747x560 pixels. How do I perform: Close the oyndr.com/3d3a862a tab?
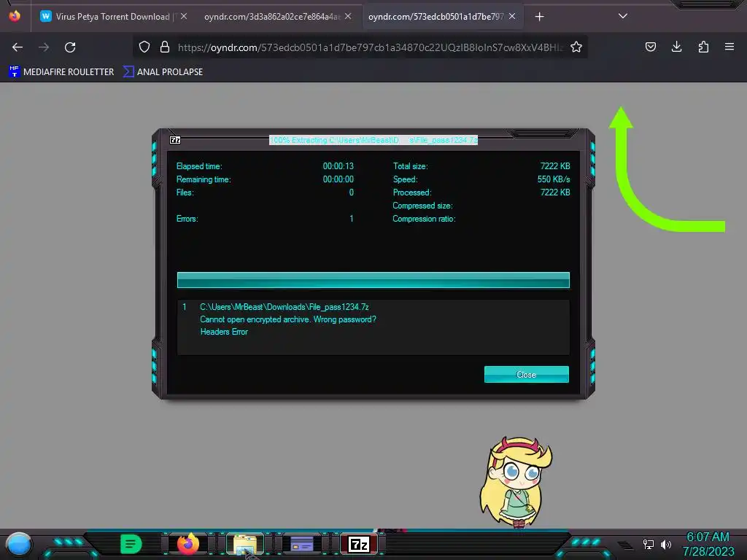(348, 16)
